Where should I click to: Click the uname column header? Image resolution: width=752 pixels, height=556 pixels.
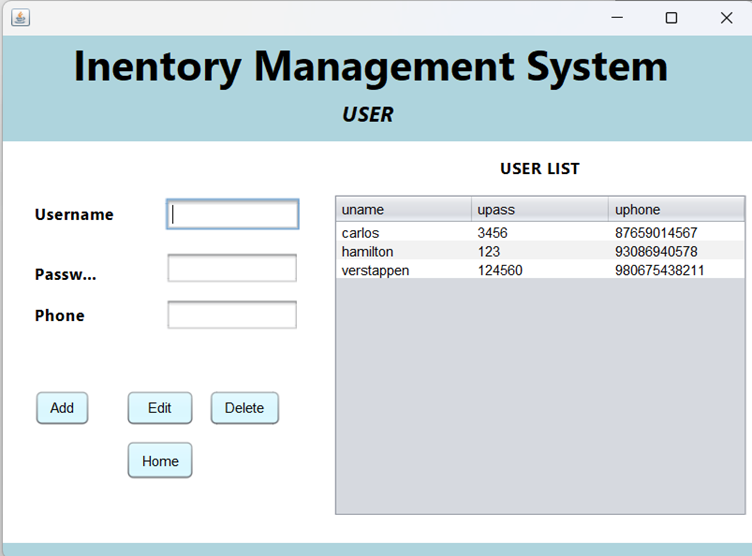click(403, 210)
